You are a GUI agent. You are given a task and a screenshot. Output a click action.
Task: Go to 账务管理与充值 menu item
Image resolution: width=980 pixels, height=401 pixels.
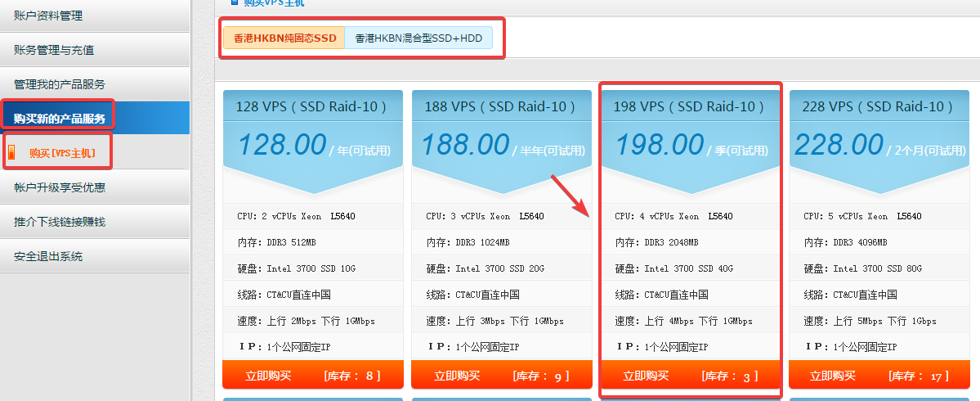[54, 50]
